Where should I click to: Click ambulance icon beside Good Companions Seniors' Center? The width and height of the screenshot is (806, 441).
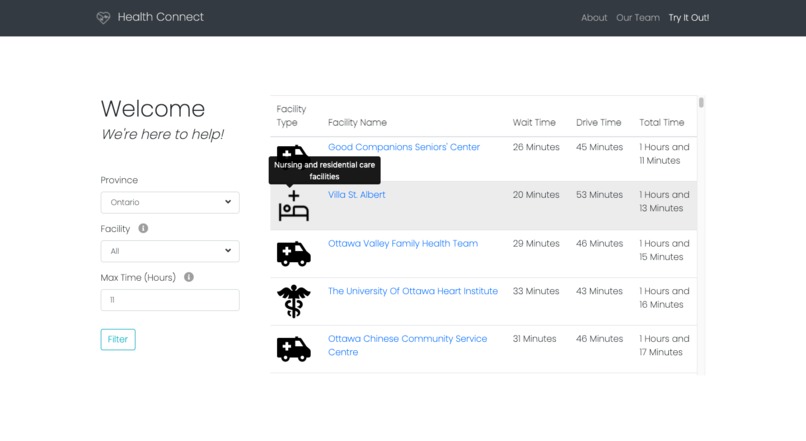click(292, 151)
